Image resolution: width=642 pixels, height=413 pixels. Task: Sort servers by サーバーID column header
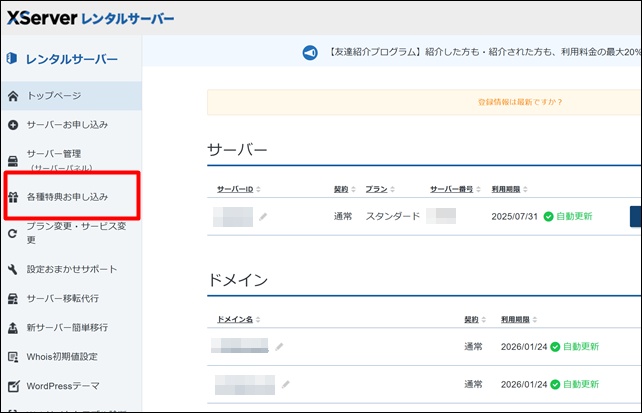coord(241,189)
